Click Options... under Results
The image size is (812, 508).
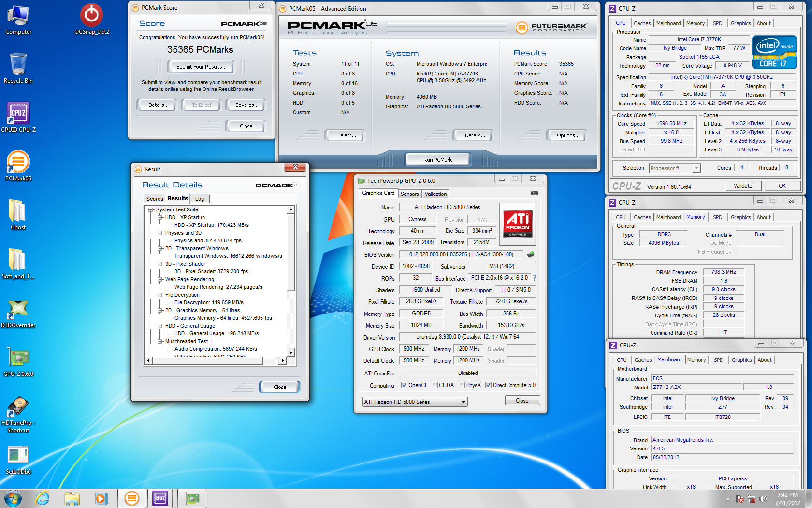pyautogui.click(x=568, y=135)
